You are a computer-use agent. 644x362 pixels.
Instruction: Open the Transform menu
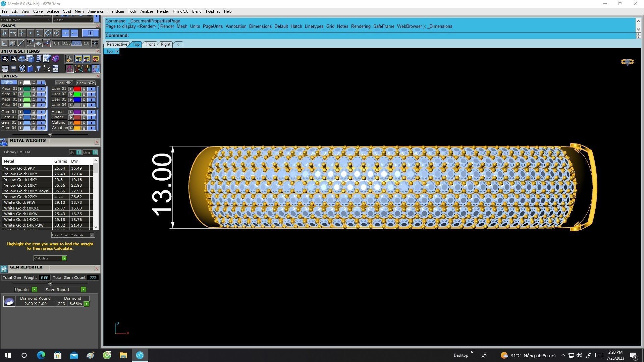coord(116,11)
